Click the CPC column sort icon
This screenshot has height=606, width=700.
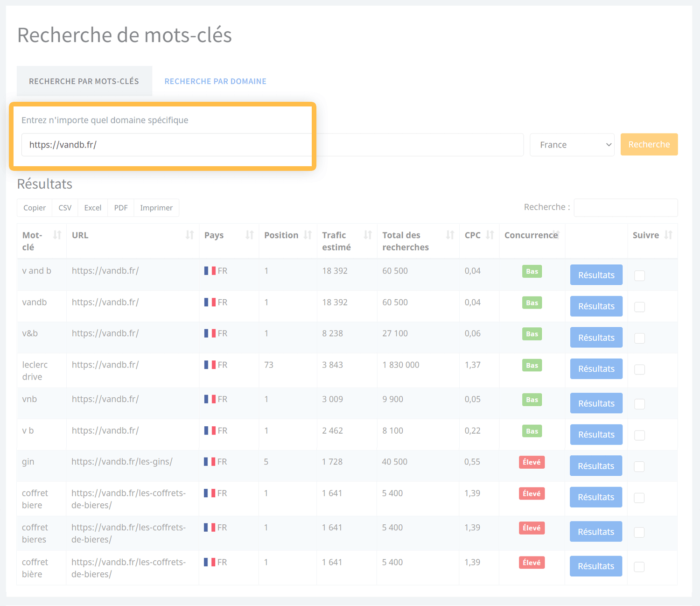click(x=490, y=235)
